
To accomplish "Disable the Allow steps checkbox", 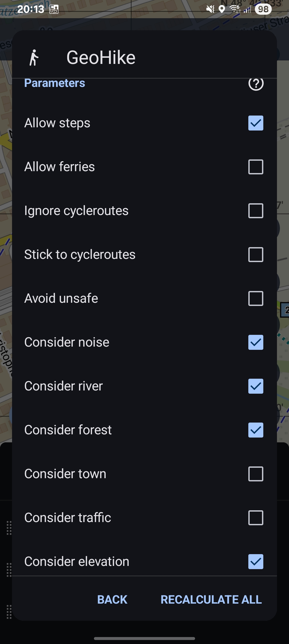I will click(256, 123).
